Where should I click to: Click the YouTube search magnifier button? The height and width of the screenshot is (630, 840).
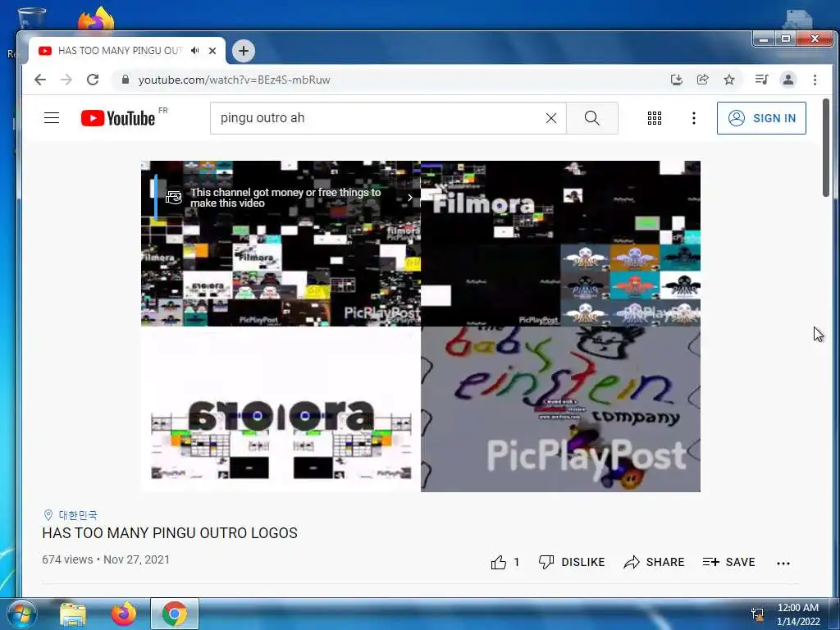point(592,118)
